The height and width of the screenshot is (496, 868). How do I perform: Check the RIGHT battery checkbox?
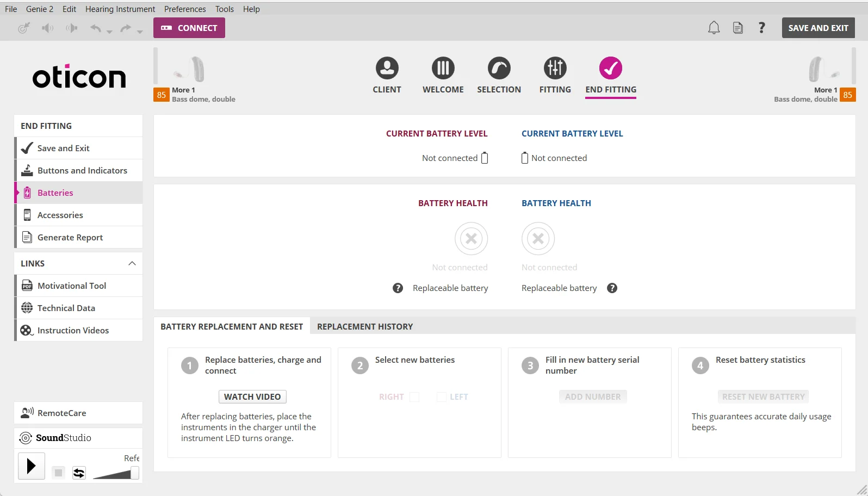coord(414,397)
